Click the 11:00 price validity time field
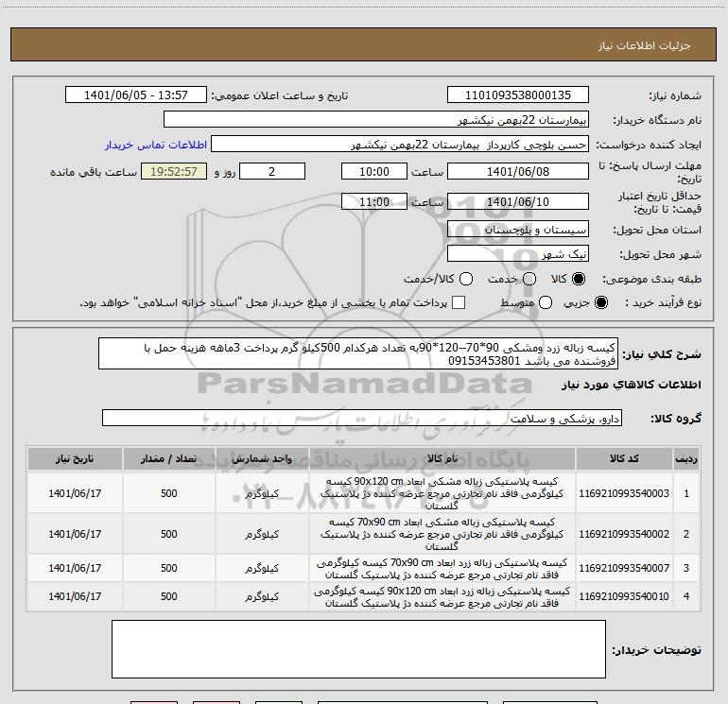728x704 pixels. (x=374, y=202)
